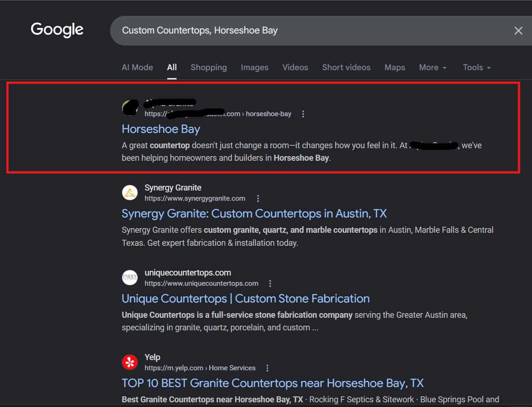This screenshot has width=532, height=407.
Task: Select the All results tab
Action: click(171, 67)
